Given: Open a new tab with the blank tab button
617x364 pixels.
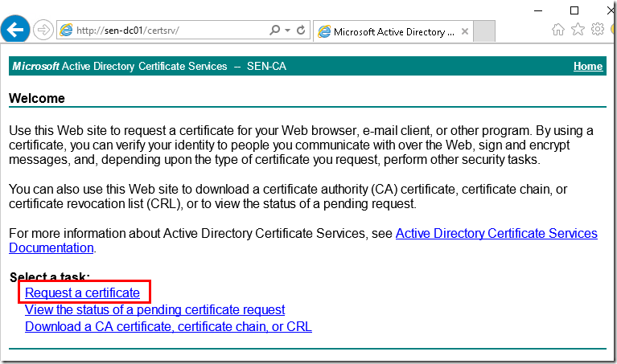Looking at the screenshot, I should tap(484, 31).
